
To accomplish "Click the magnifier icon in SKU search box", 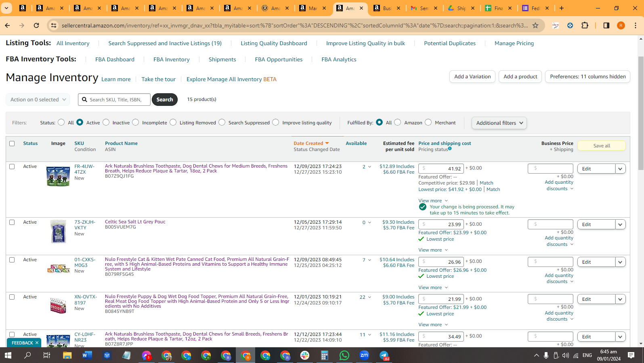I will click(x=84, y=100).
